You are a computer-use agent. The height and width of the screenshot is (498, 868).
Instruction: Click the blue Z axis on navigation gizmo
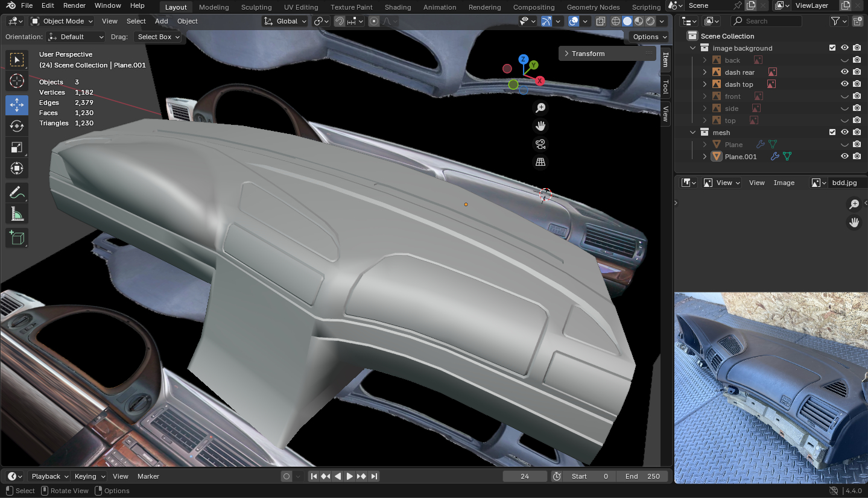(x=523, y=59)
